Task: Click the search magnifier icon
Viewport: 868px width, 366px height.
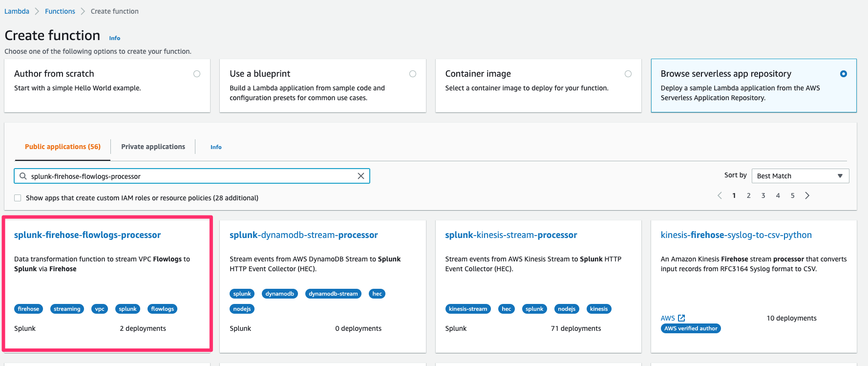Action: click(x=23, y=176)
